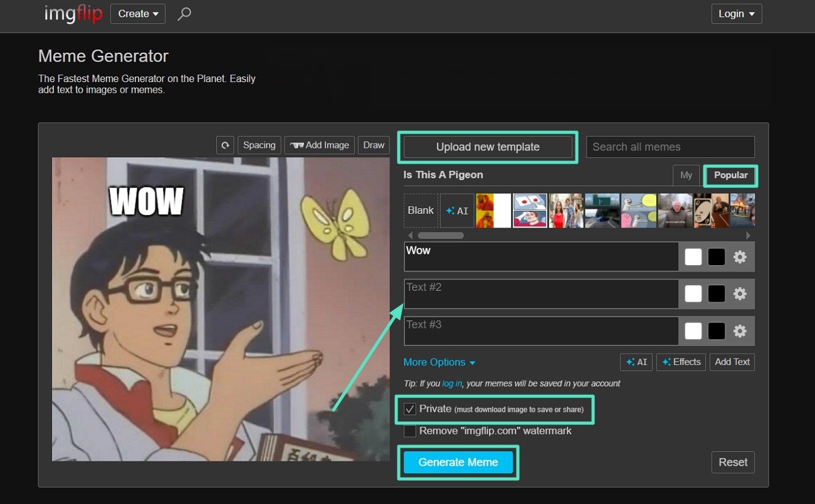Click the Search all memes field

pyautogui.click(x=670, y=147)
